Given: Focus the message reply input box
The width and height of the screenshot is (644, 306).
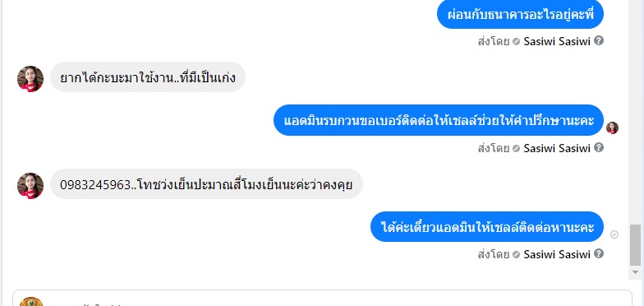Looking at the screenshot, I should pos(322,299).
